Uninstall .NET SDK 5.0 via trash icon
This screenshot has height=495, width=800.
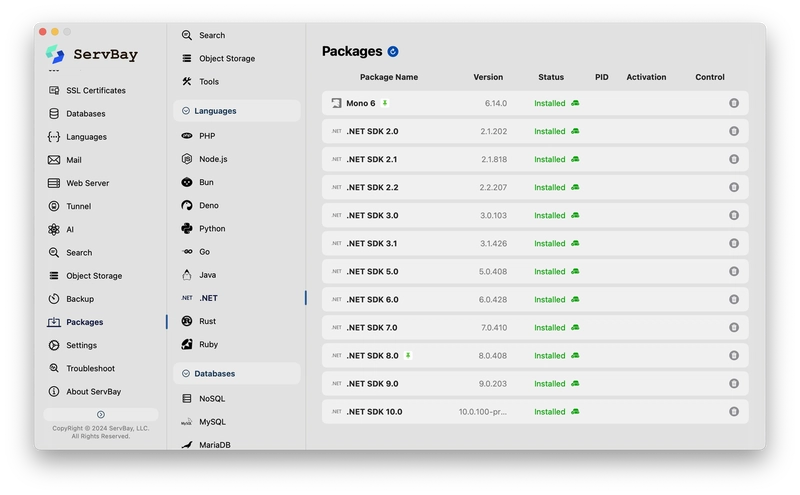[x=733, y=272]
